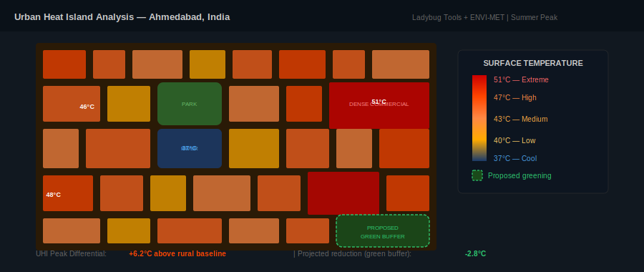This screenshot has width=644, height=272.
Task: Select the DENSE COMMERCIAL 51°C red block
Action: (379, 106)
